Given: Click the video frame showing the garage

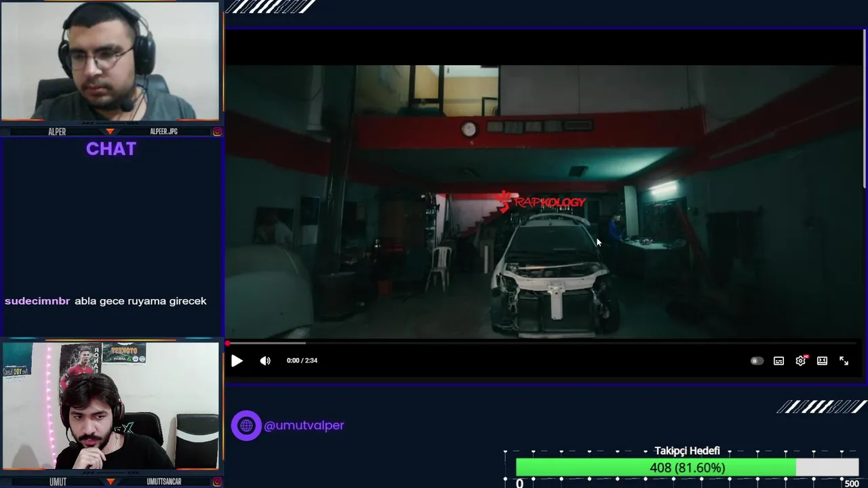Looking at the screenshot, I should [545, 201].
